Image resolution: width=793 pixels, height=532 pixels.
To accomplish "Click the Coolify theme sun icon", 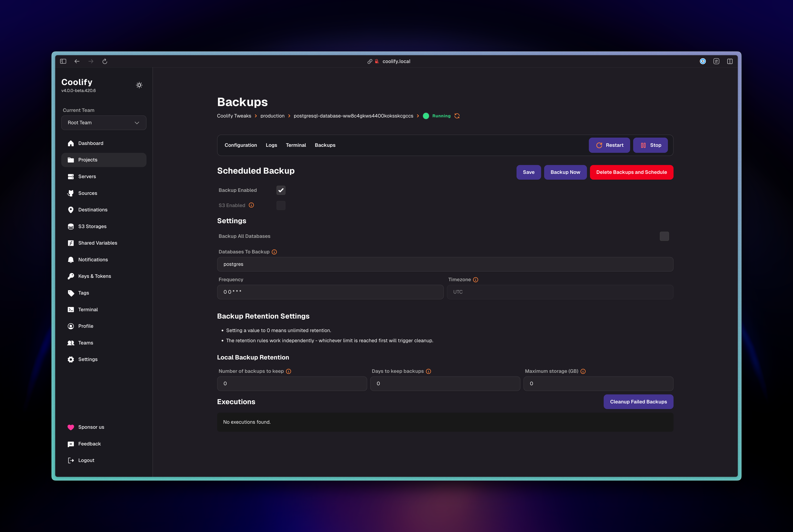I will point(139,85).
